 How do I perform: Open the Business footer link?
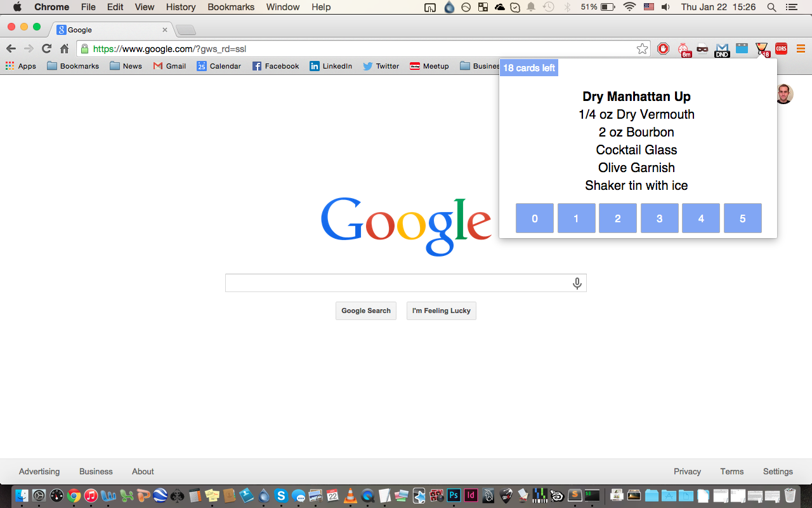[x=96, y=471]
